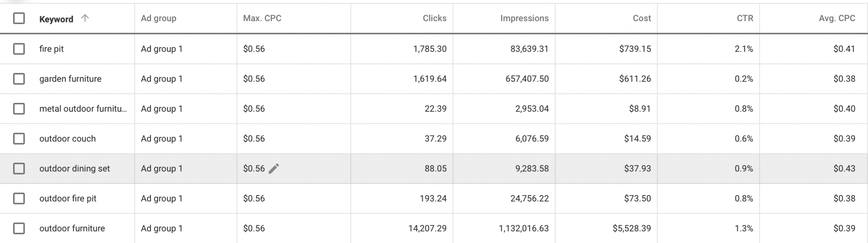Image resolution: width=868 pixels, height=243 pixels.
Task: Click the Keyword column header label
Action: (x=56, y=19)
